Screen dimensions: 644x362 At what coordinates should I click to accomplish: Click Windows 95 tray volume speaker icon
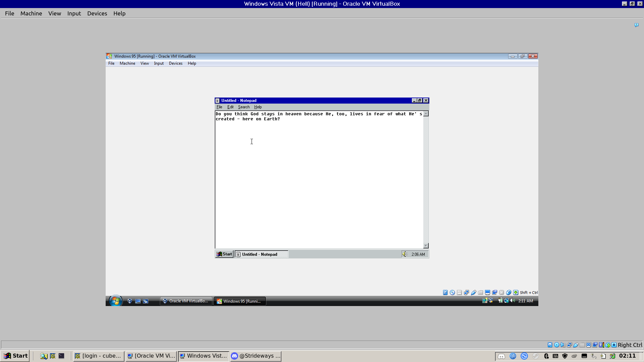click(405, 254)
